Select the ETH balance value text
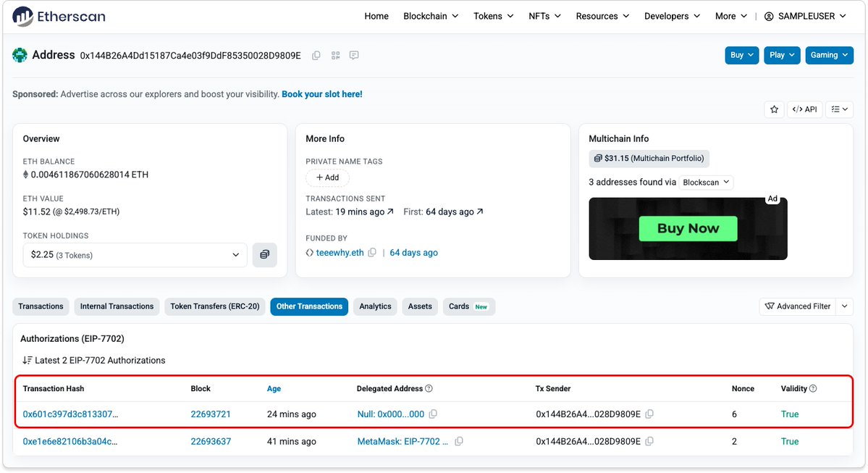Viewport: 868px width, 473px height. [x=90, y=175]
